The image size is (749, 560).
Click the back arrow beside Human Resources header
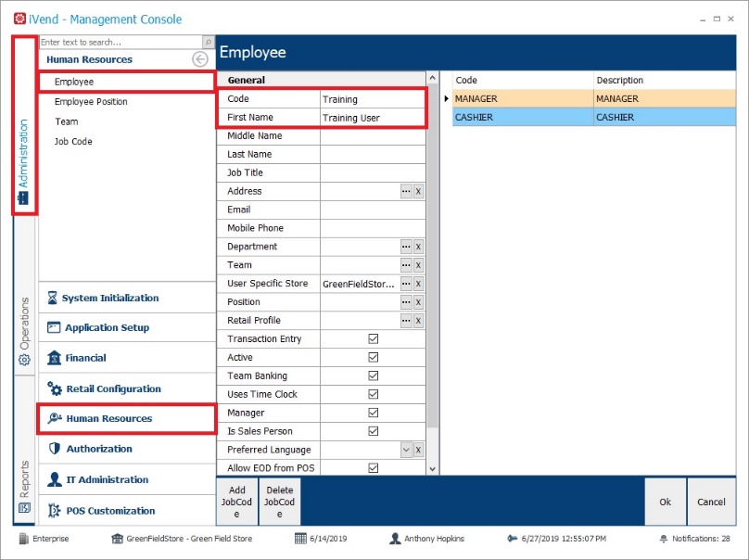click(x=200, y=59)
